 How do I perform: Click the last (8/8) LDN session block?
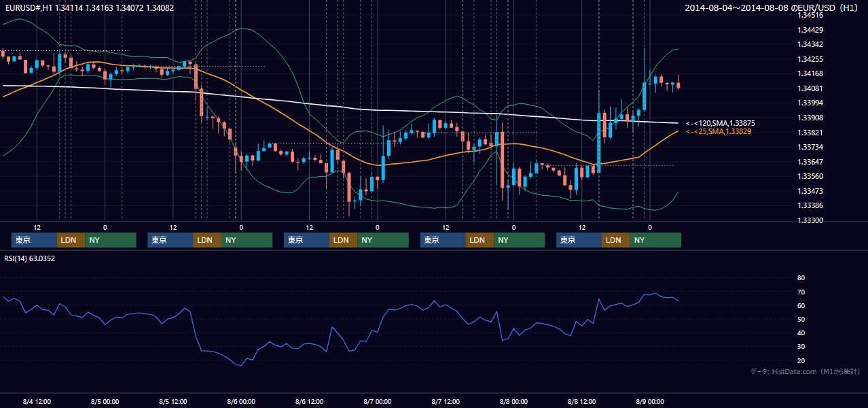click(x=615, y=240)
